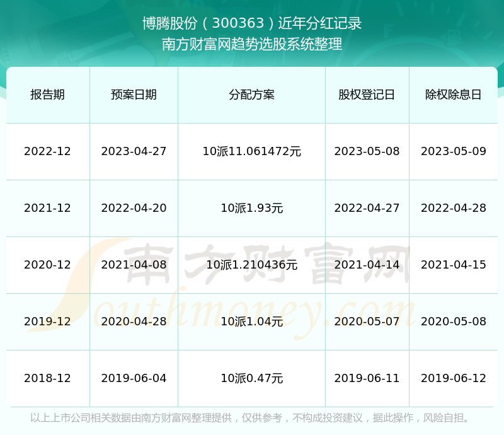Select the 股权登记日 column header
504x435 pixels.
pos(367,95)
